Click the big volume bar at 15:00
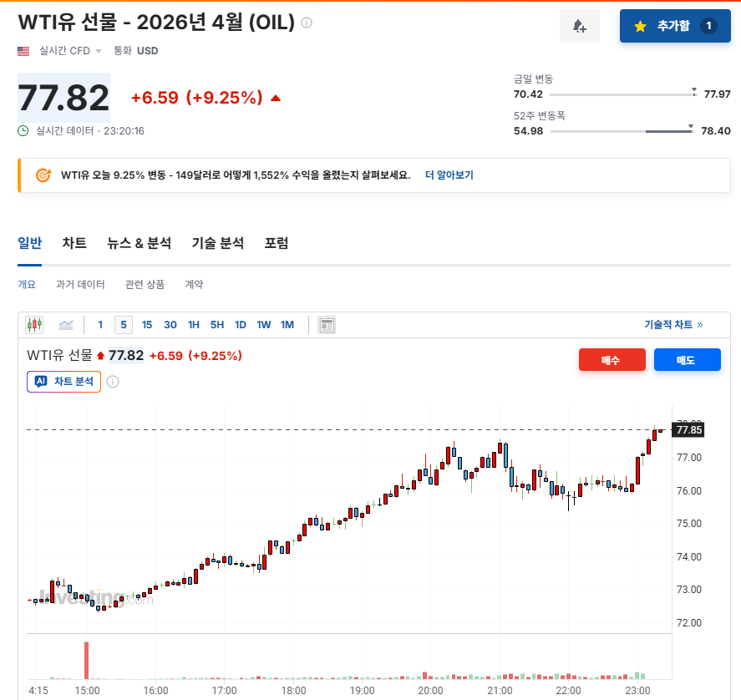 point(87,660)
